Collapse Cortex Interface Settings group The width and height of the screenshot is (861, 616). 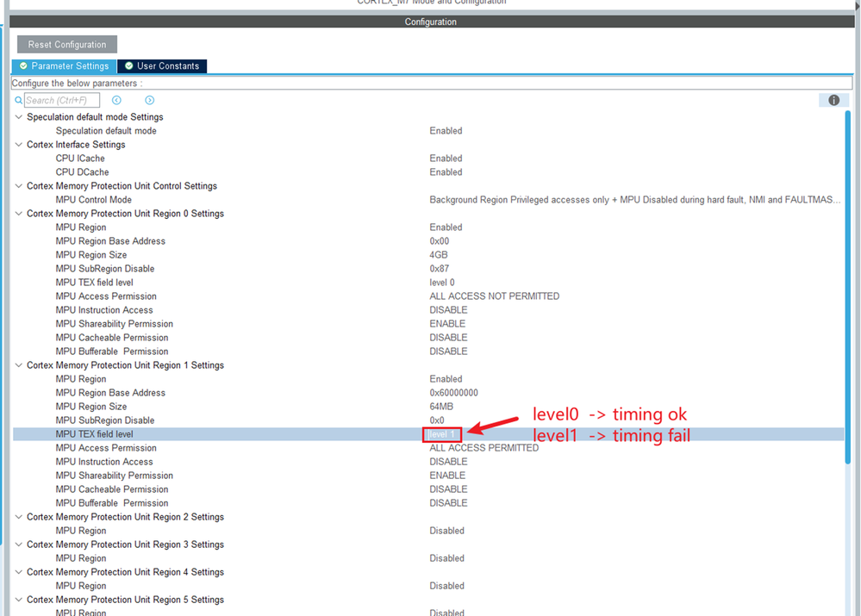19,145
